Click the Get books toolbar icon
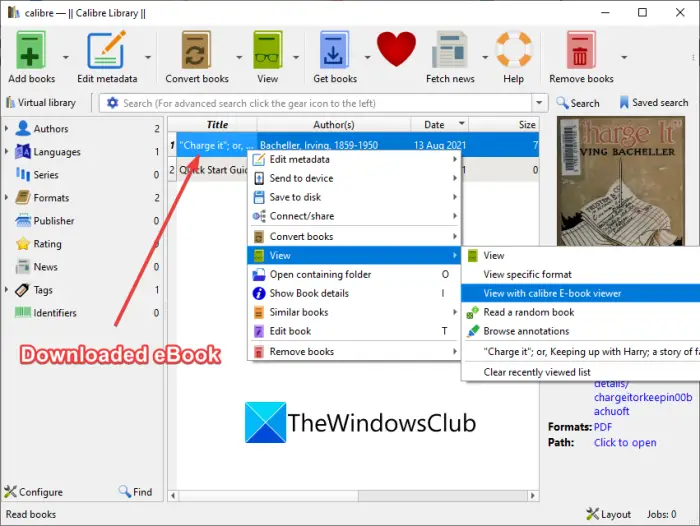 334,50
